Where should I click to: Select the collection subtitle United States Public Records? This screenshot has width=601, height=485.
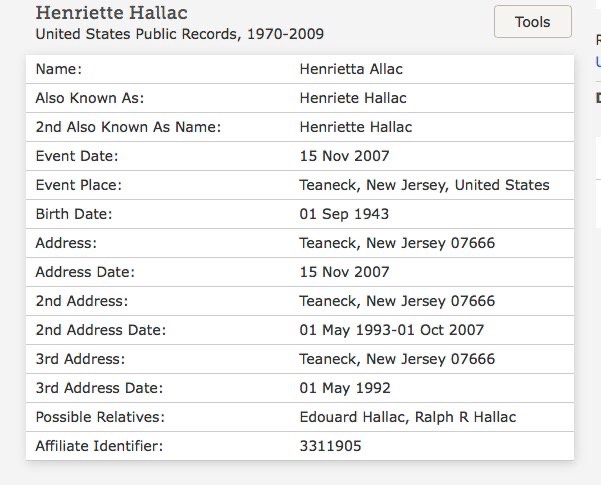pos(179,34)
